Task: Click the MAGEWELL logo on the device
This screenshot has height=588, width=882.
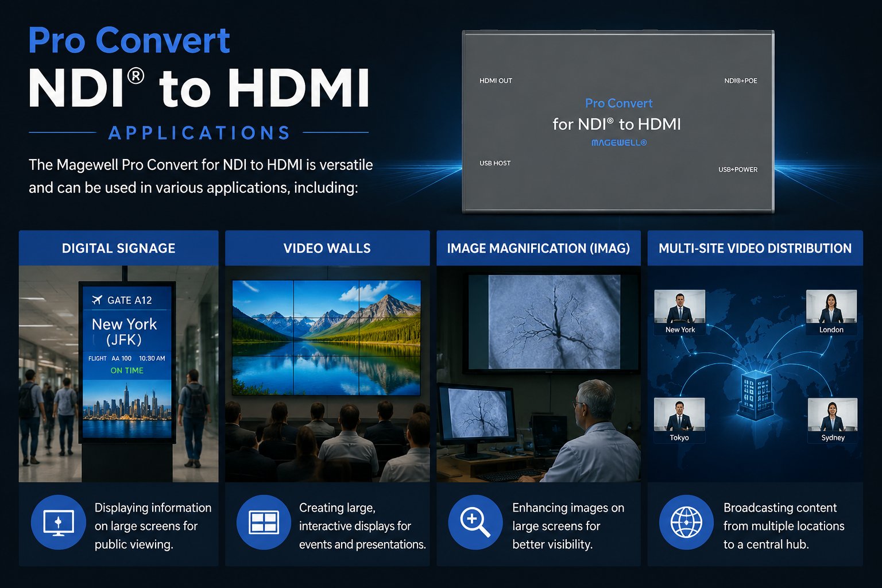Action: click(619, 142)
